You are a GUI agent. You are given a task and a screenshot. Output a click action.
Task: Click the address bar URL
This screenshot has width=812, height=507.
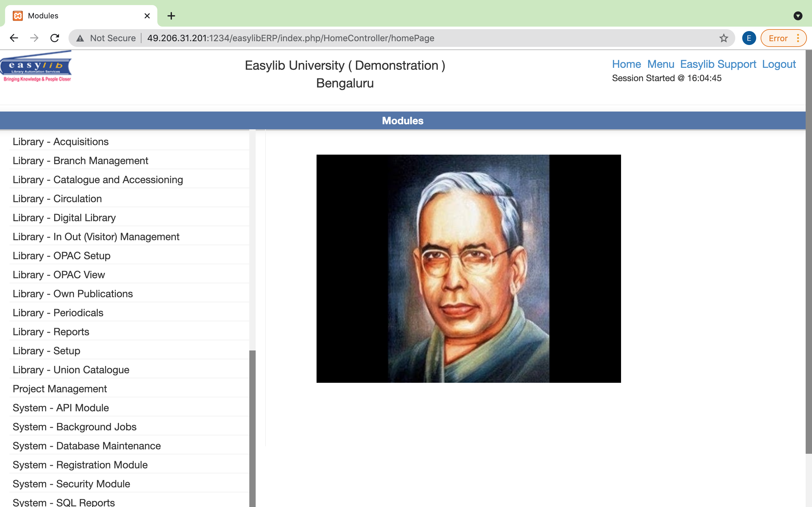291,38
